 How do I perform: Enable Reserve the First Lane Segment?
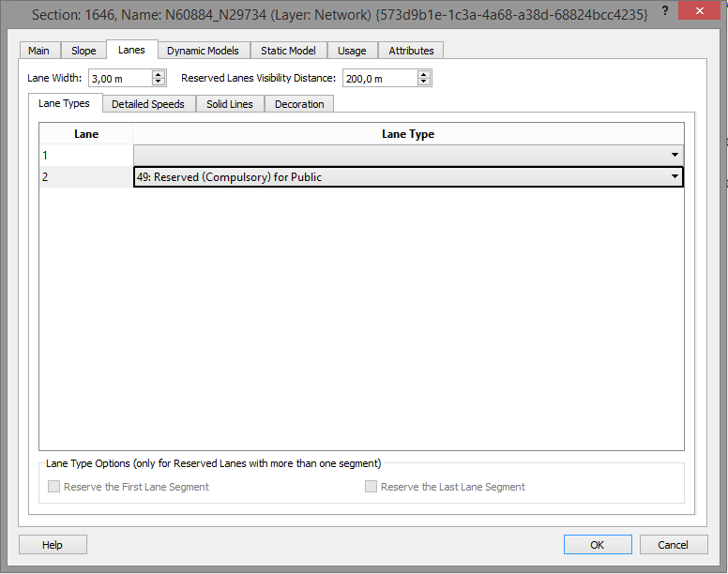[x=54, y=487]
